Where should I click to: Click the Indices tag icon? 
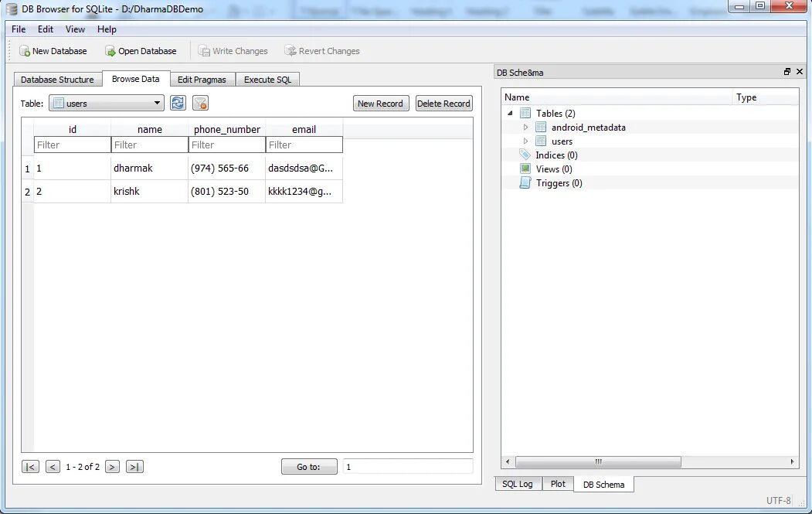tap(525, 155)
